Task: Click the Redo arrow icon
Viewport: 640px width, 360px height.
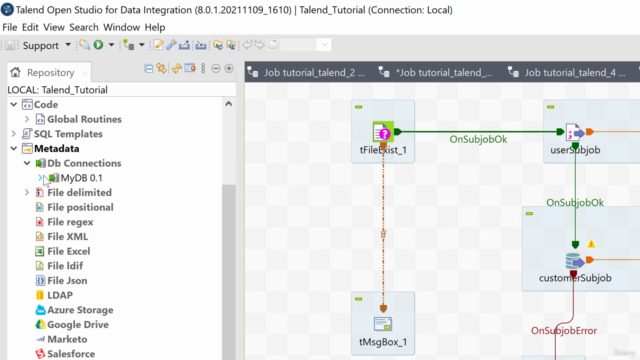Action: click(x=260, y=44)
